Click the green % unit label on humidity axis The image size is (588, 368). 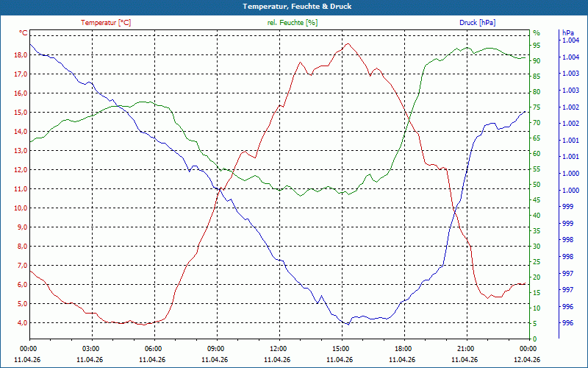point(537,33)
